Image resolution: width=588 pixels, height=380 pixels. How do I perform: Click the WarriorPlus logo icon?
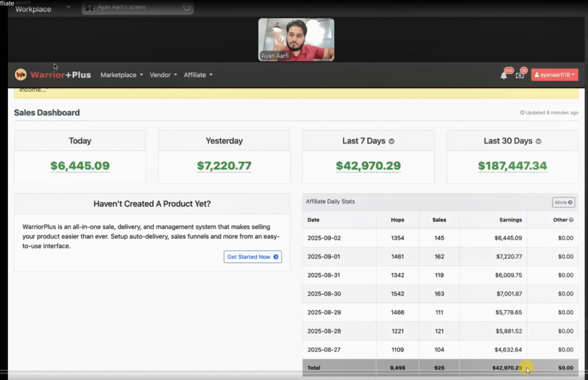(x=21, y=75)
